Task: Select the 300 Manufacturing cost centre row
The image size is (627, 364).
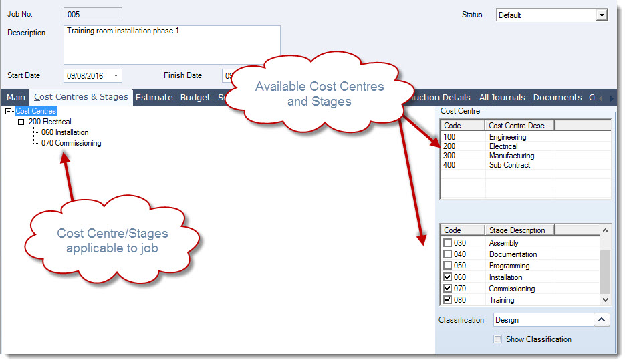Action: click(x=525, y=156)
